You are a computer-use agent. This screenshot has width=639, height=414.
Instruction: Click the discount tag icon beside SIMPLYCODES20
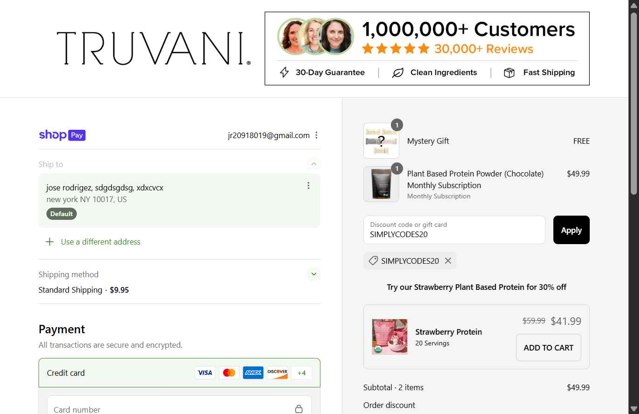(x=373, y=261)
